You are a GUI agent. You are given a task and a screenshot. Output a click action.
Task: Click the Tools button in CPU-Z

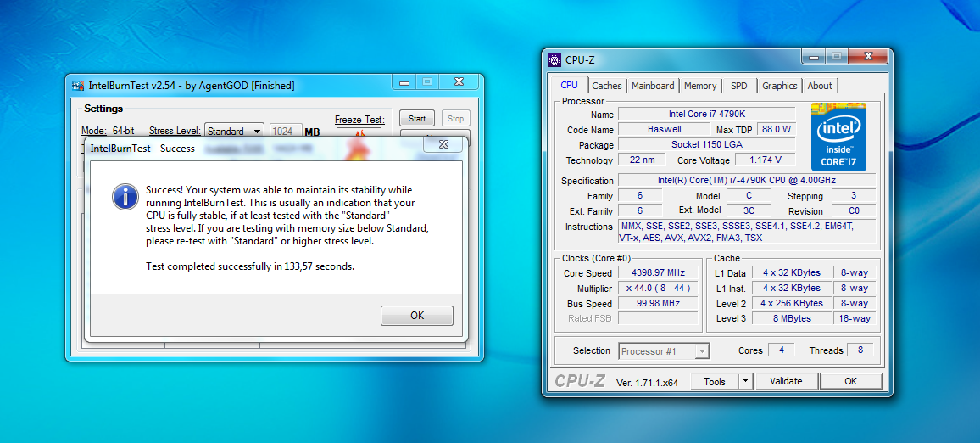[715, 381]
